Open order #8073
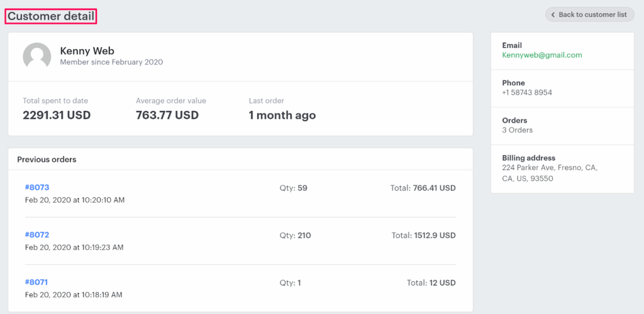This screenshot has height=314, width=644. click(x=36, y=187)
